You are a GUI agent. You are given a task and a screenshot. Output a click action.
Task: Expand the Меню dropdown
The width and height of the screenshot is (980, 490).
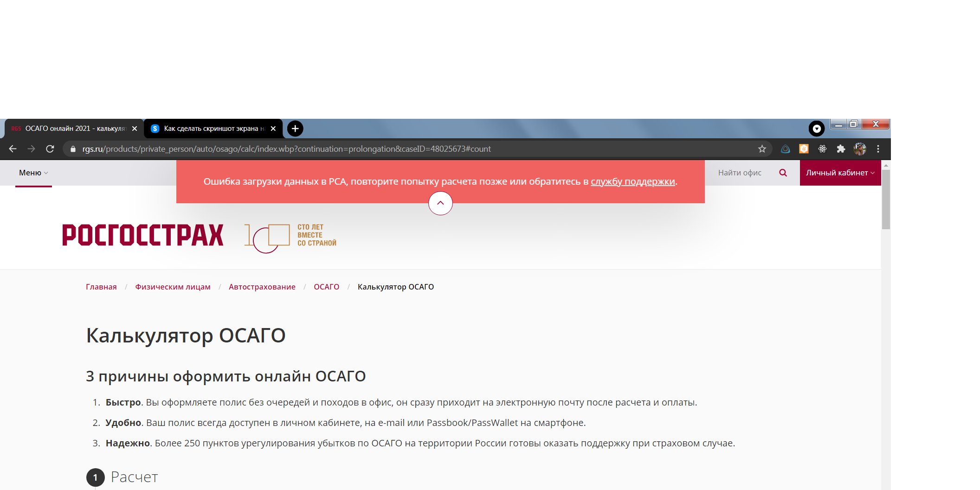[33, 173]
